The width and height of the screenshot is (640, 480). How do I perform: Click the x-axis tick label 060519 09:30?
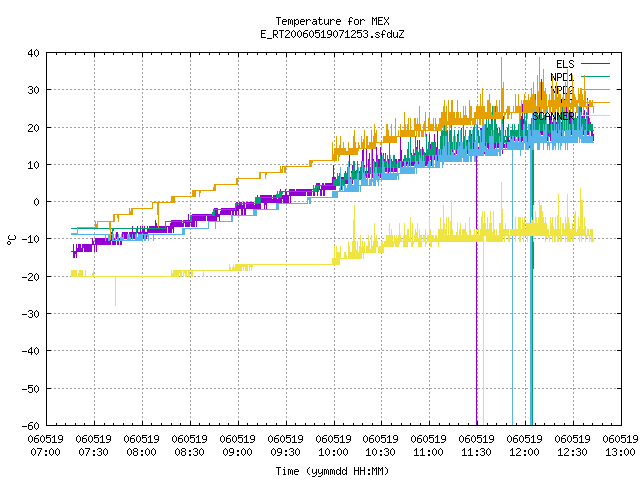tap(286, 445)
